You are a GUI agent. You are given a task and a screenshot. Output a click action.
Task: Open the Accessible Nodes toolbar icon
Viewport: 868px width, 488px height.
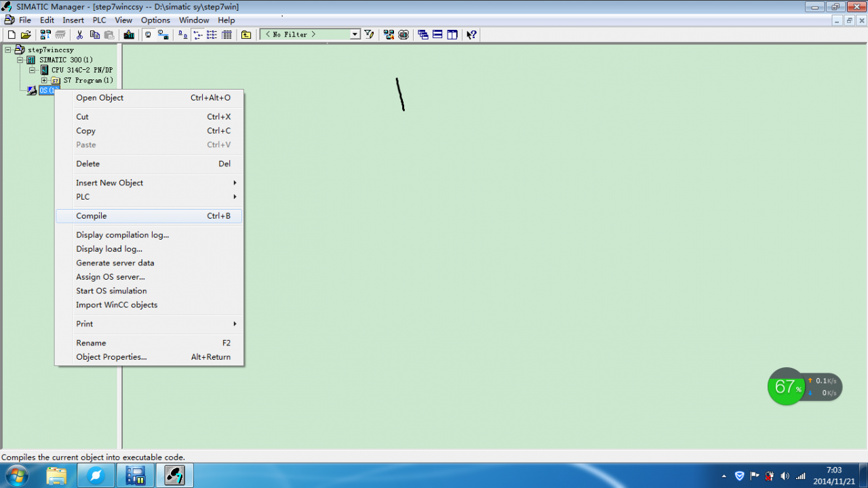coord(46,35)
